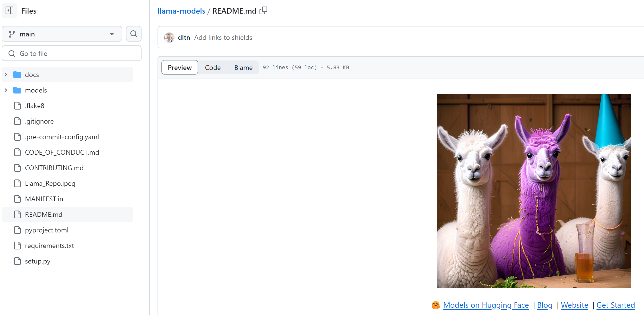Open the main branch dropdown
This screenshot has width=644, height=315.
tap(62, 34)
